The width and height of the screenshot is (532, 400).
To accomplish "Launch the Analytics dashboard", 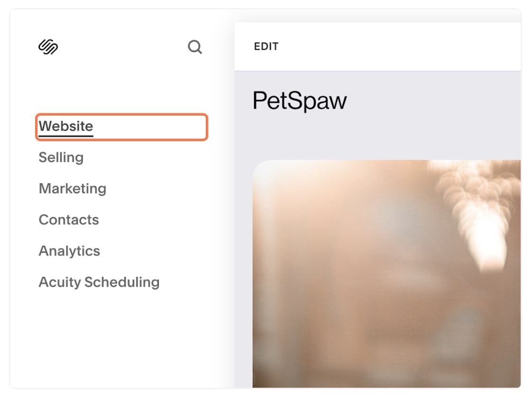I will click(70, 251).
